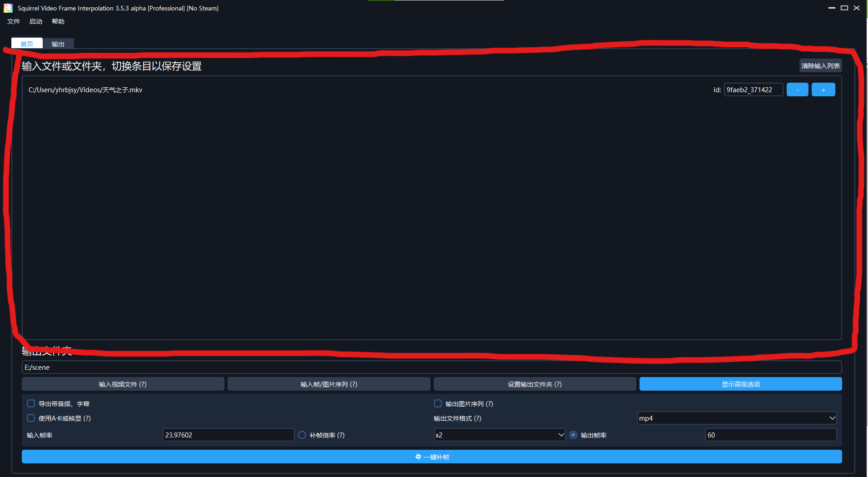The image size is (868, 477).
Task: Click the minus button beside id field
Action: 797,90
